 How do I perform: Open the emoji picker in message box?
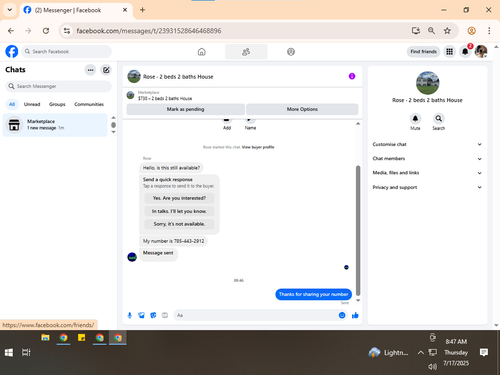[x=342, y=315]
